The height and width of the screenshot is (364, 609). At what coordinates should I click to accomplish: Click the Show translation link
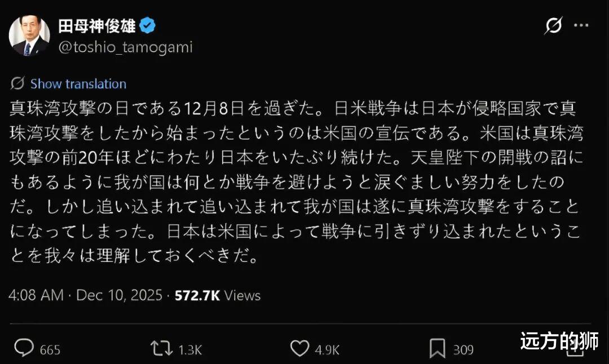[78, 84]
